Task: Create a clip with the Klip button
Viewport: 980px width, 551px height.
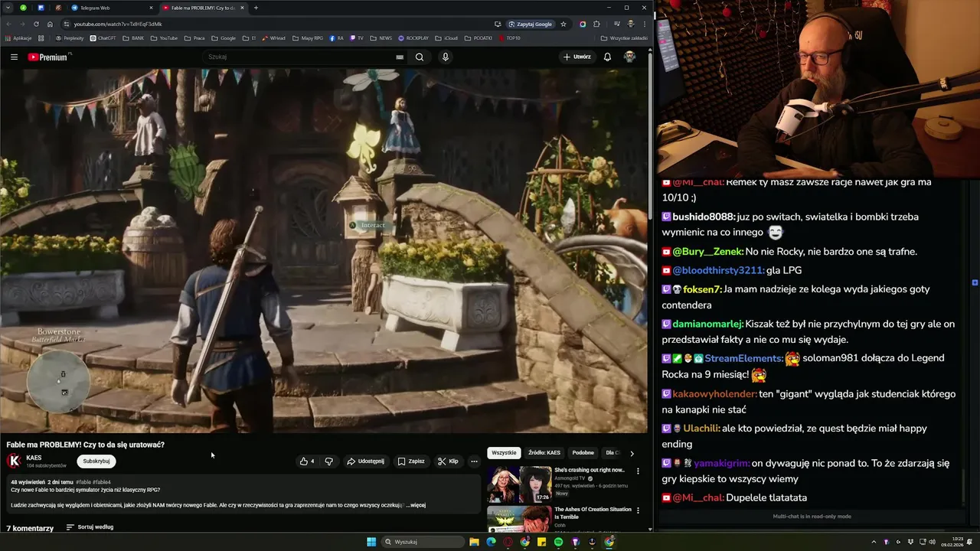Action: pyautogui.click(x=448, y=461)
